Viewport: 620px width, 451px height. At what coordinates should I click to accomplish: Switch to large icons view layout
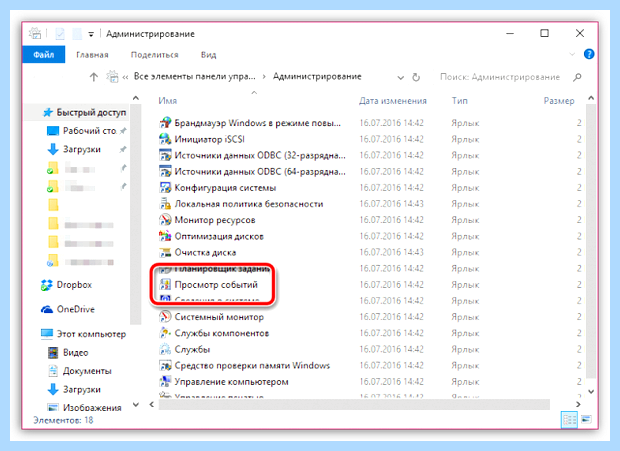pyautogui.click(x=586, y=419)
